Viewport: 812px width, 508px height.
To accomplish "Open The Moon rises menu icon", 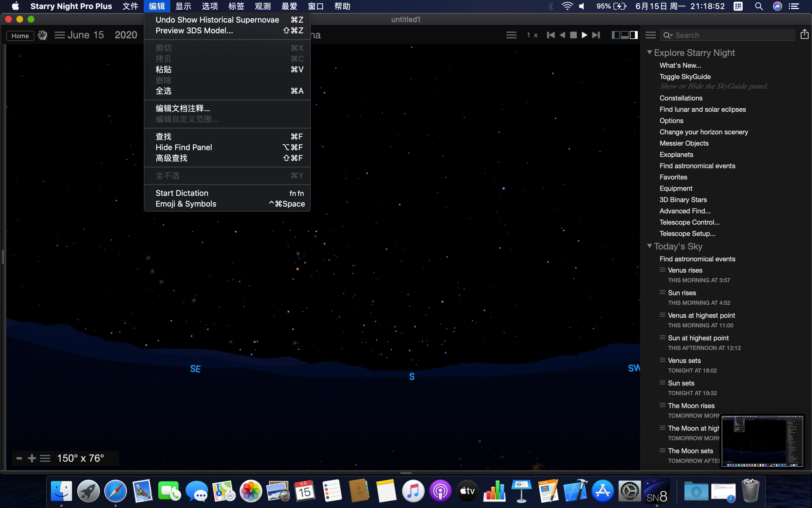I will (x=662, y=405).
